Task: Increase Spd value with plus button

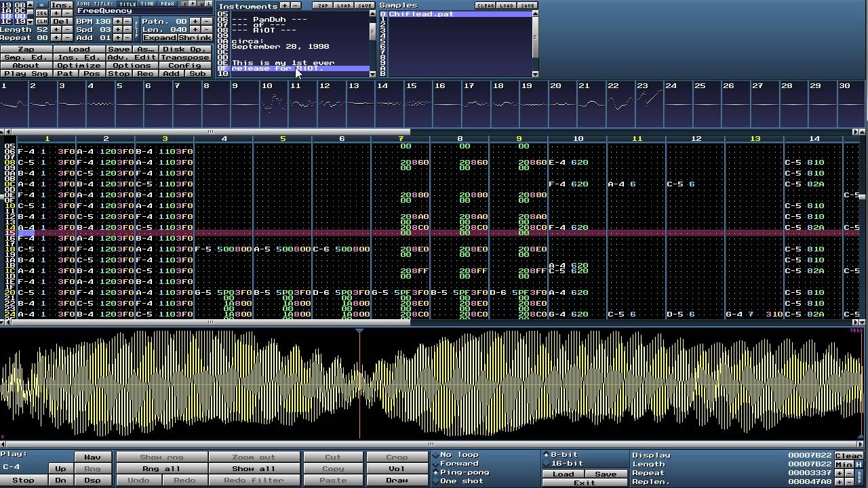Action: pos(118,30)
